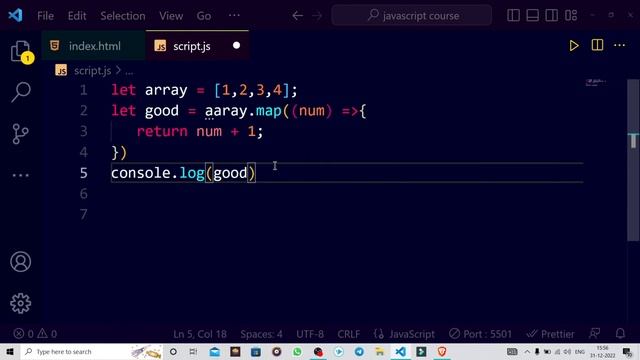Click the VS Code taskbar icon
Viewport: 640px width, 360px height.
click(x=400, y=351)
